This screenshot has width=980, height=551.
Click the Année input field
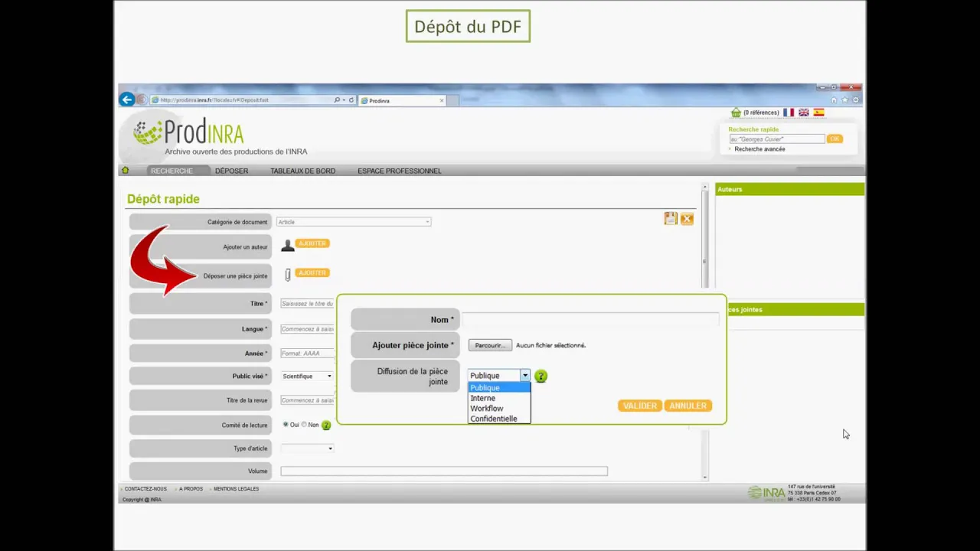[x=307, y=354]
